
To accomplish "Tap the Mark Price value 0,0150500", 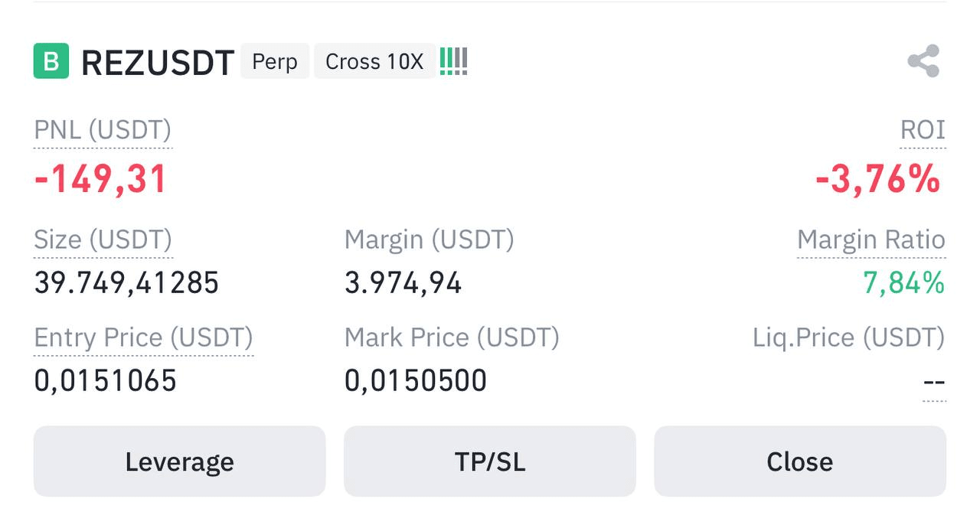I will (x=416, y=380).
